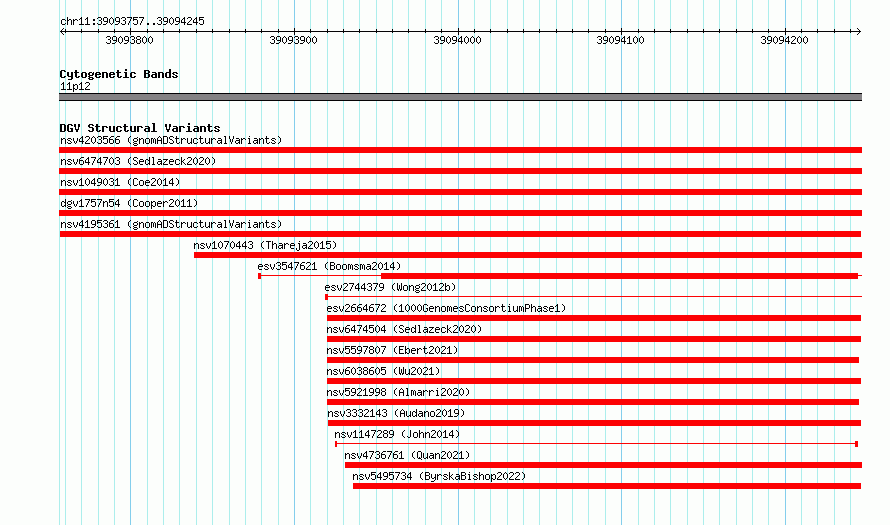Select the nsv6474703 (Sedlazeck2020) variant label

tap(138, 161)
